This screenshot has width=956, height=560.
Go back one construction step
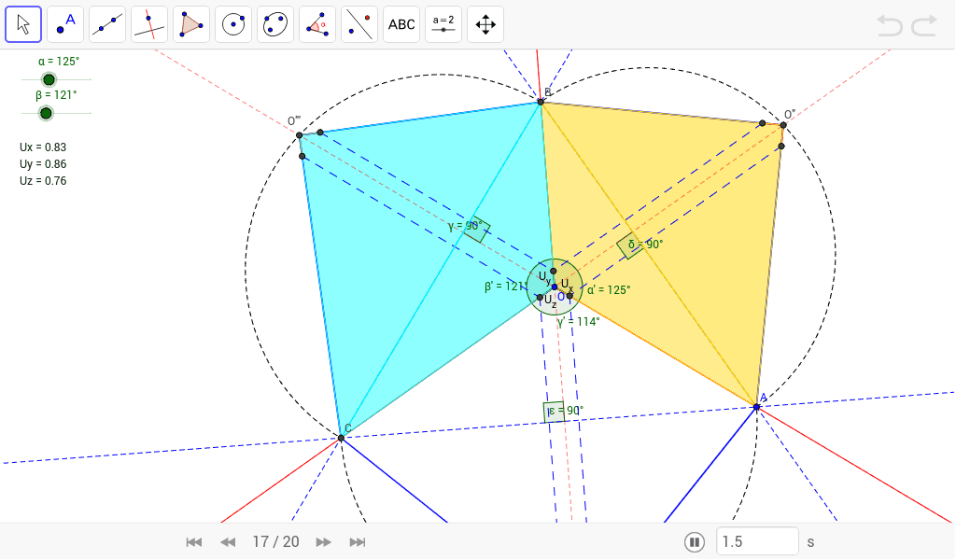click(228, 542)
